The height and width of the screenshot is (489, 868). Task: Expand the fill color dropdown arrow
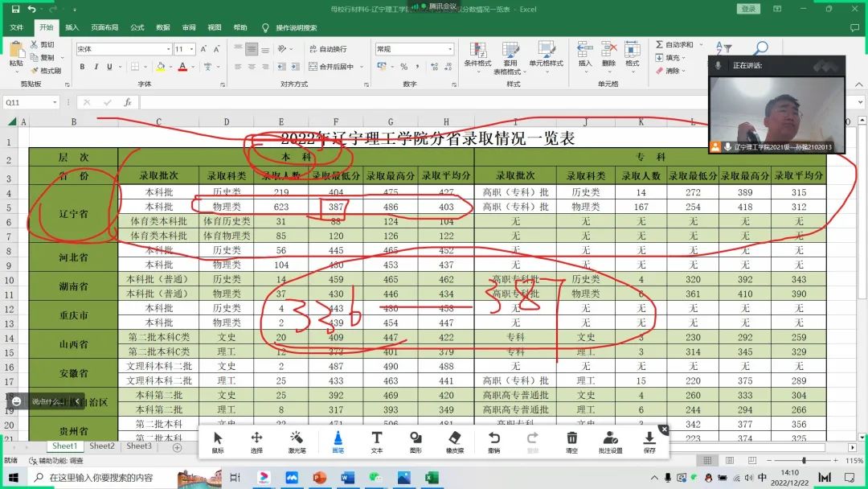170,67
